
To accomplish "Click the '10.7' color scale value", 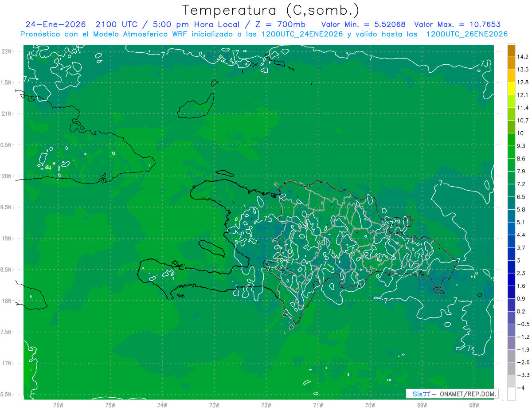I will click(x=523, y=121).
